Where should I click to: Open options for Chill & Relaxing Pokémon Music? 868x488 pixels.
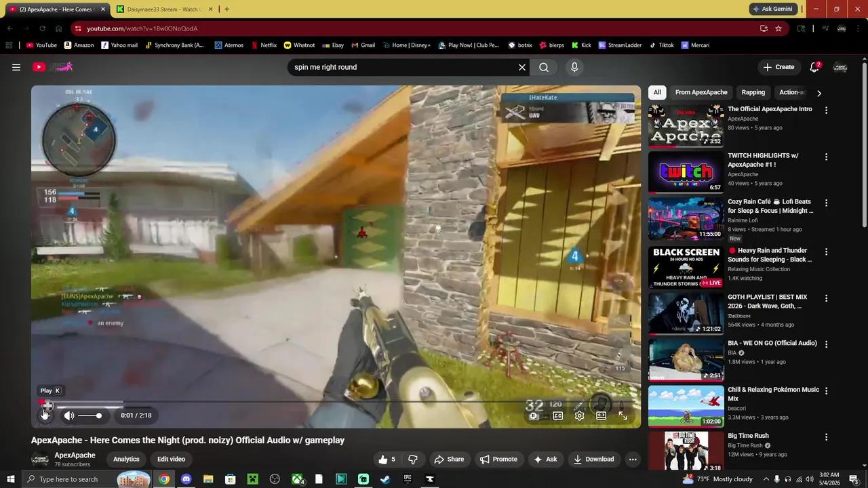click(x=826, y=391)
